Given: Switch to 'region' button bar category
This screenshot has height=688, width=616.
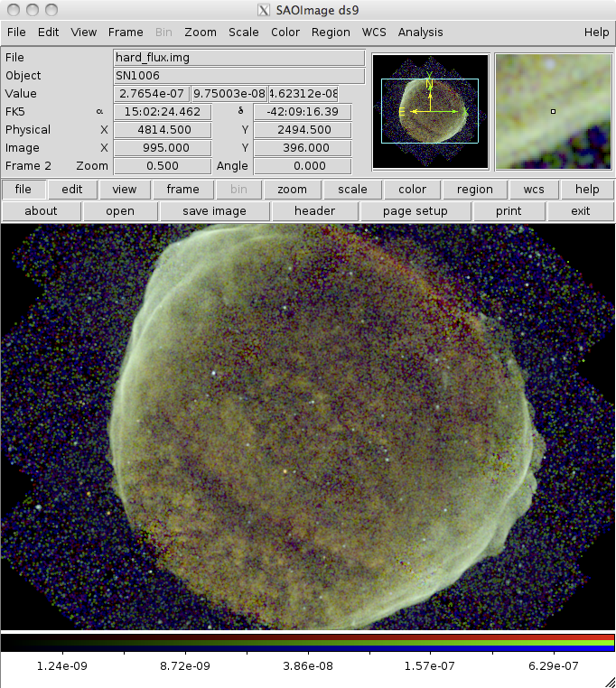Looking at the screenshot, I should [474, 190].
